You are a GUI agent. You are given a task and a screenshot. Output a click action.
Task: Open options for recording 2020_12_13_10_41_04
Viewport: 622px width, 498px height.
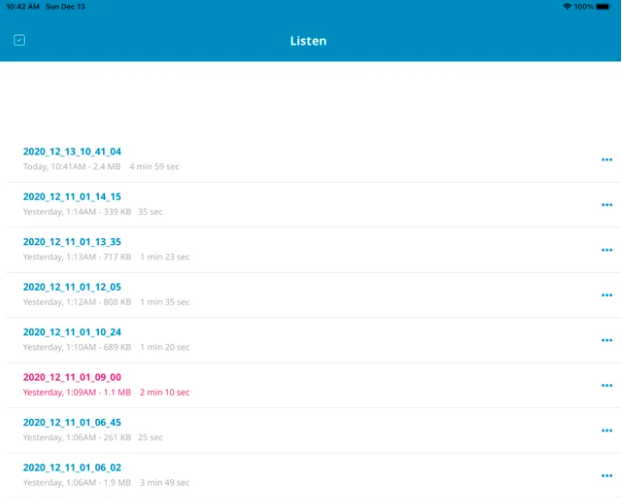click(x=606, y=160)
